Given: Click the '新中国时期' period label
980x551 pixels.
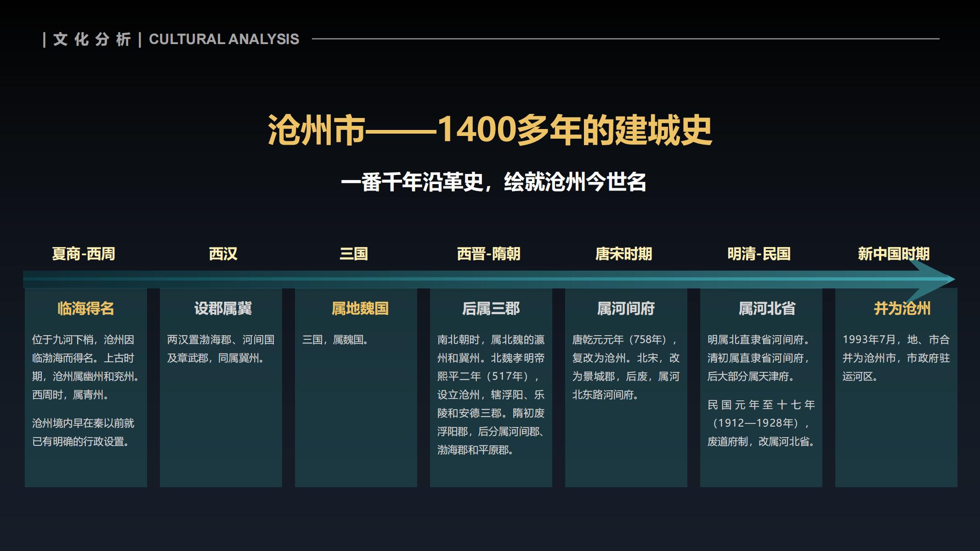Looking at the screenshot, I should (894, 253).
